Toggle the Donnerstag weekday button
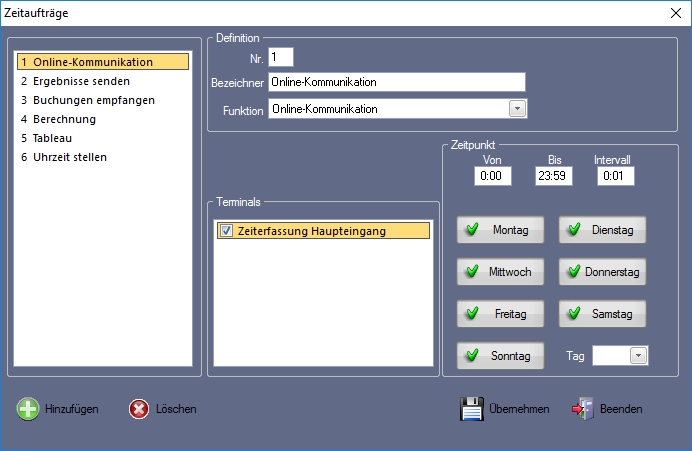 pyautogui.click(x=601, y=271)
